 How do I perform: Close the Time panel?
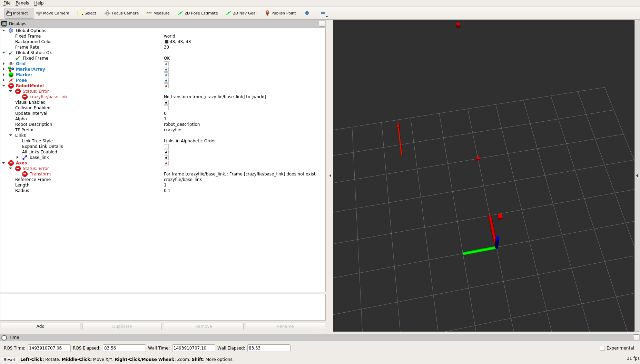coord(636,337)
